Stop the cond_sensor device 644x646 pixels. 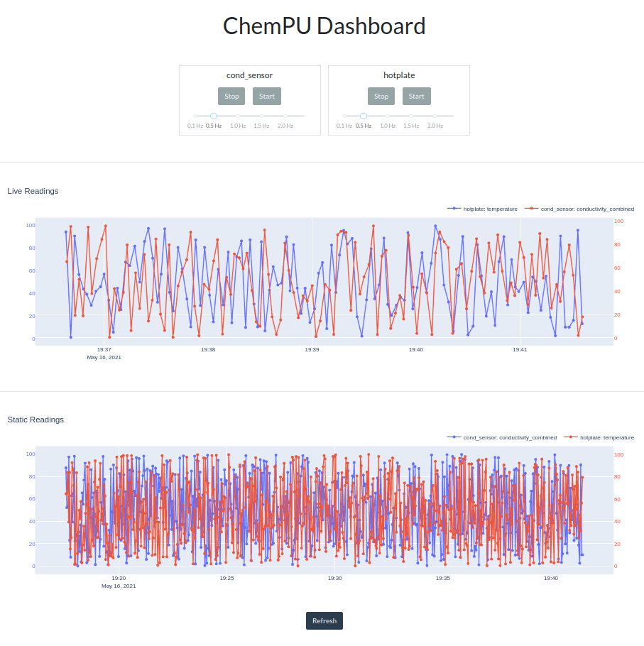(231, 96)
